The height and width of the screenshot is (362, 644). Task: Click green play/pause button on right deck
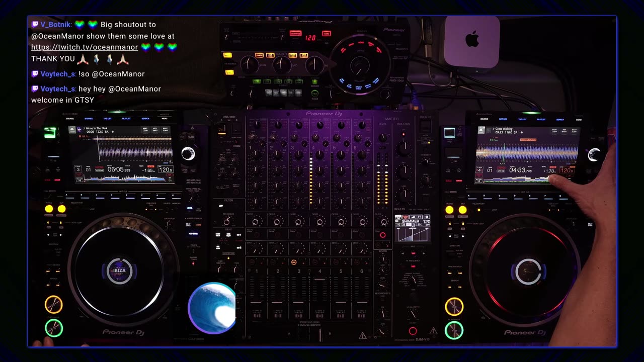coord(454,330)
